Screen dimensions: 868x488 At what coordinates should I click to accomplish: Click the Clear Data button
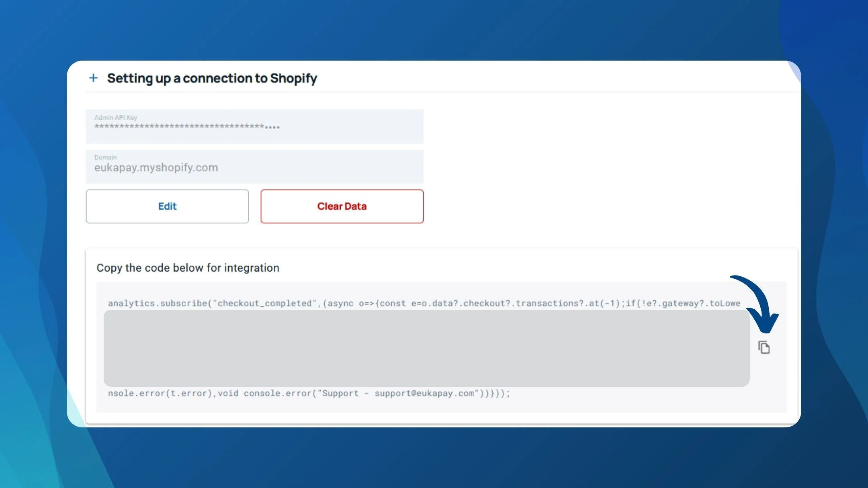pos(342,206)
